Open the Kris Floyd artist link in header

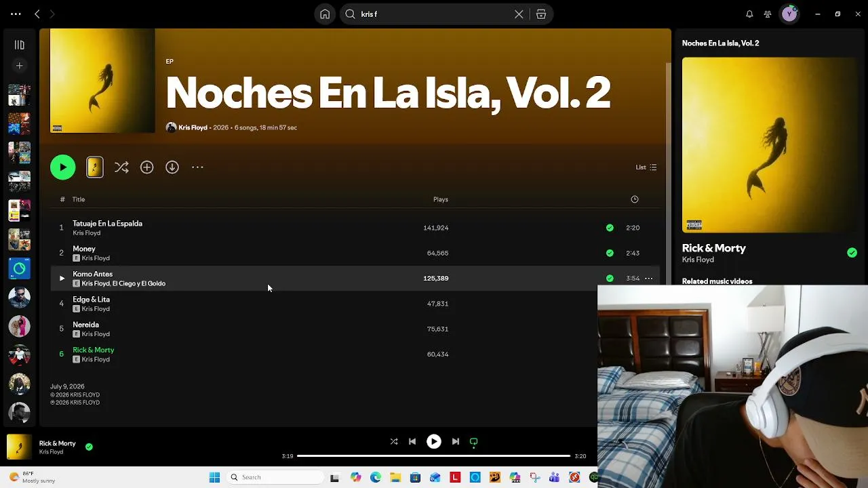click(x=193, y=127)
